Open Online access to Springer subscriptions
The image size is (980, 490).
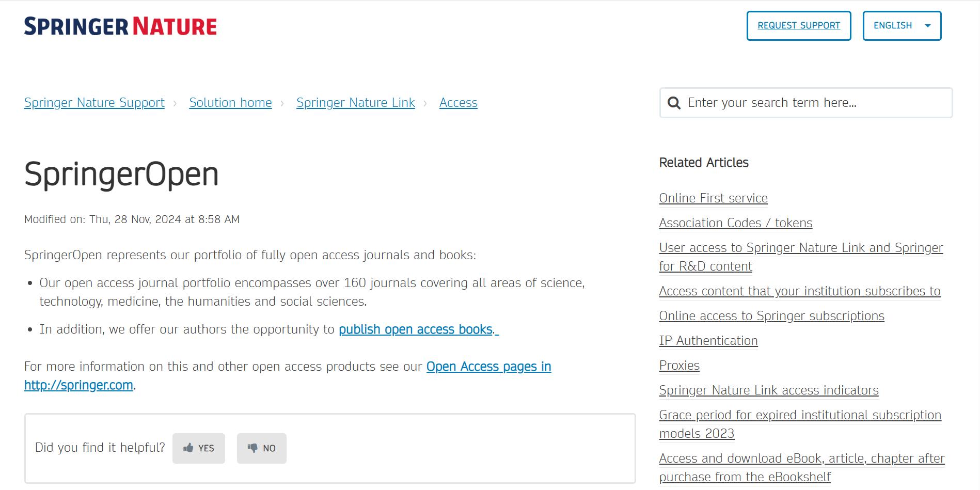771,316
